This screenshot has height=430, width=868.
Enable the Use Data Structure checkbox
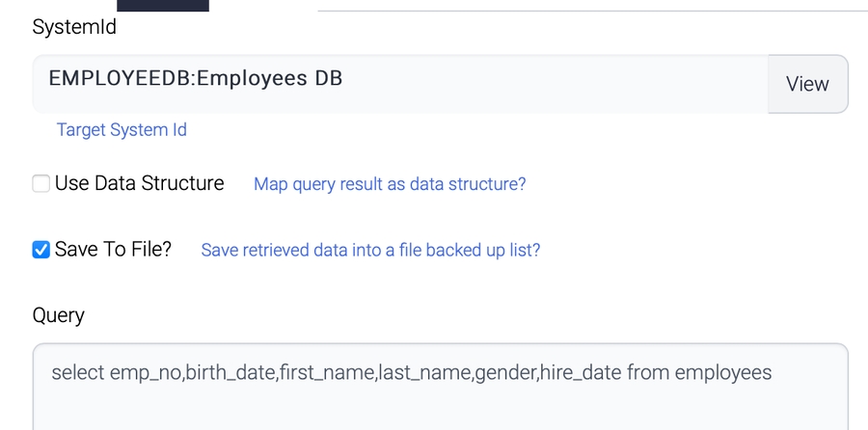[41, 183]
